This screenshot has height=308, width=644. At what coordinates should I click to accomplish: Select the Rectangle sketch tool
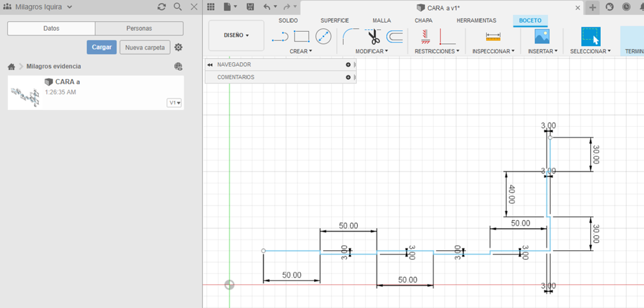[302, 37]
